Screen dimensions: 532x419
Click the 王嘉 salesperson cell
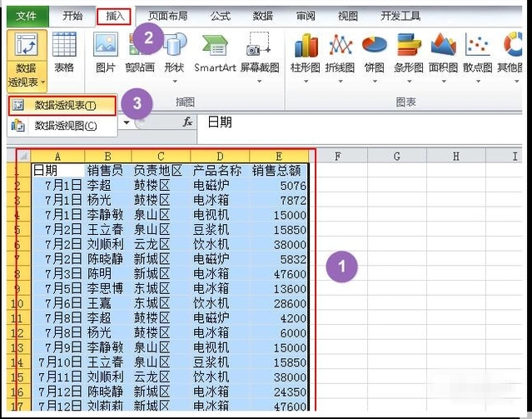[x=108, y=303]
